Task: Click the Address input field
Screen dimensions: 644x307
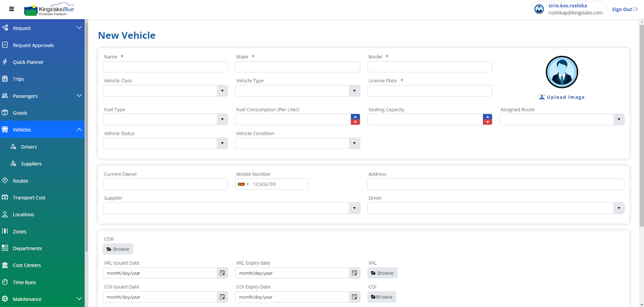Action: tap(496, 184)
